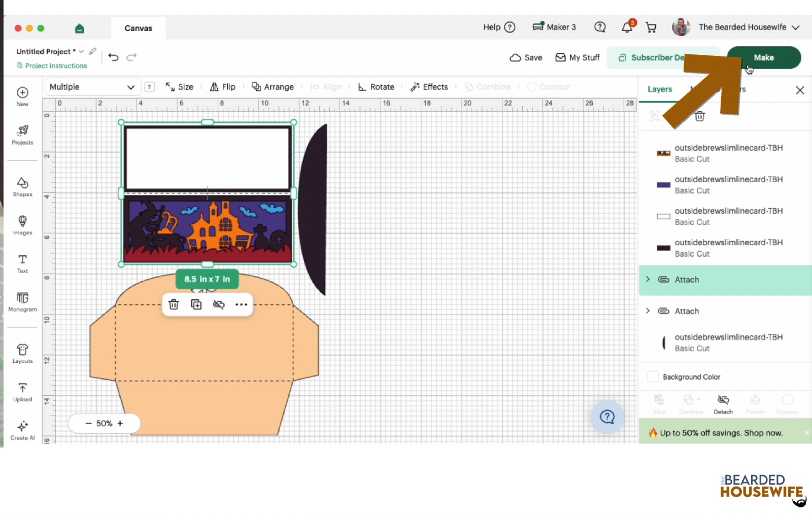Click Detach at the bottom of Layers panel
The height and width of the screenshot is (516, 812).
coord(723,404)
